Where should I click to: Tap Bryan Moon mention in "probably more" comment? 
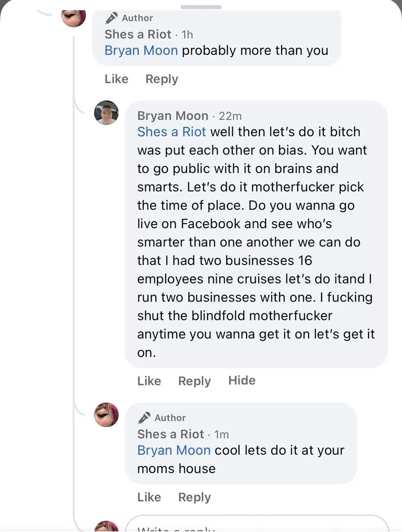[x=141, y=51]
